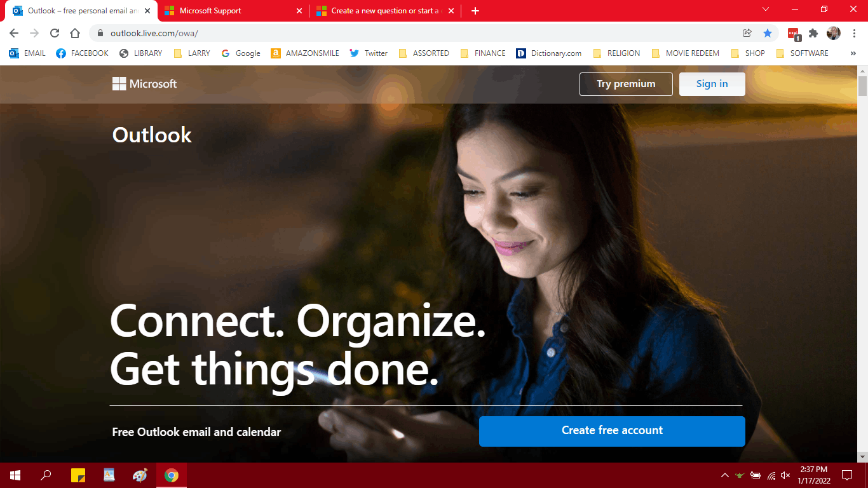
Task: Open the Wi-Fi network tray icon
Action: pos(771,475)
